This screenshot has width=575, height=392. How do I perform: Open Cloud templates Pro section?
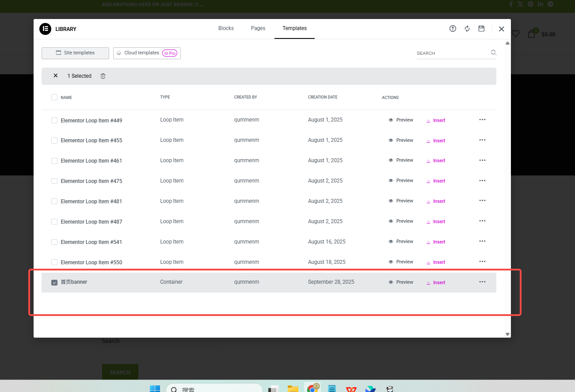point(147,53)
